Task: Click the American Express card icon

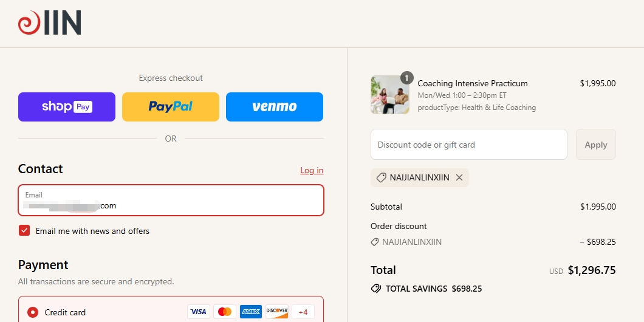Action: pos(251,312)
